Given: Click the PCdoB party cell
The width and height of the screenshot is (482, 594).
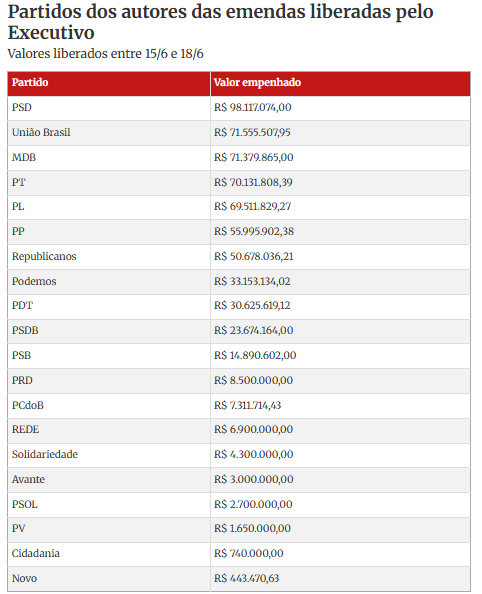Looking at the screenshot, I should coord(109,406).
